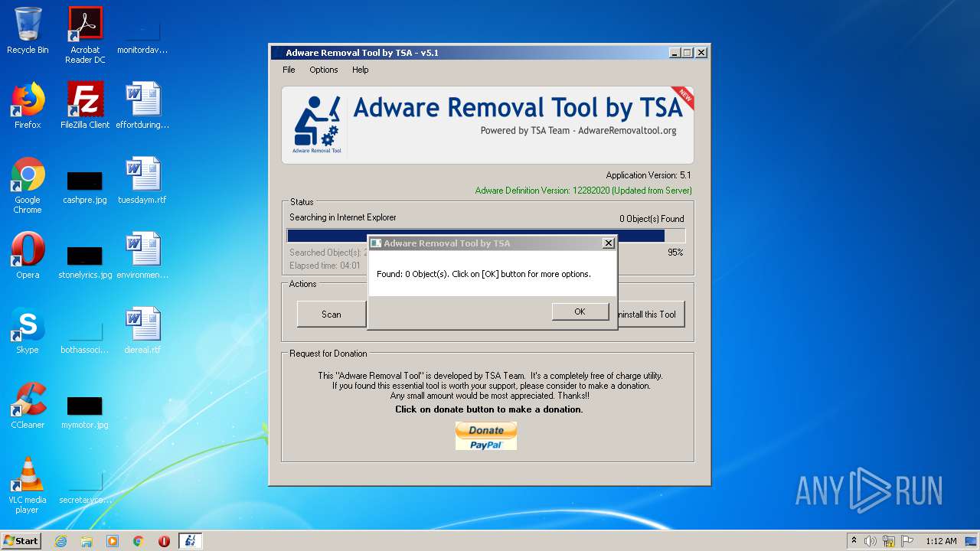Click the scan progress bar

click(x=486, y=236)
